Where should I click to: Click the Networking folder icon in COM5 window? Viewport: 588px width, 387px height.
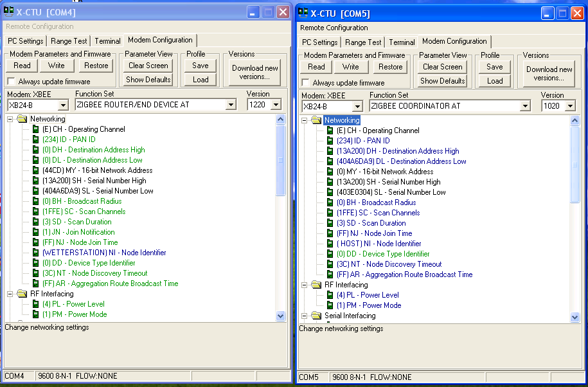click(x=317, y=120)
